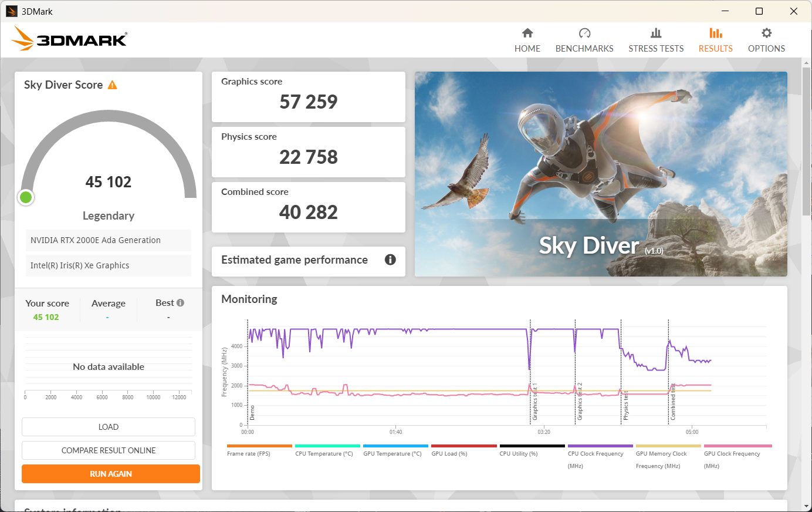Open Options gear icon
The image size is (812, 512).
point(766,33)
